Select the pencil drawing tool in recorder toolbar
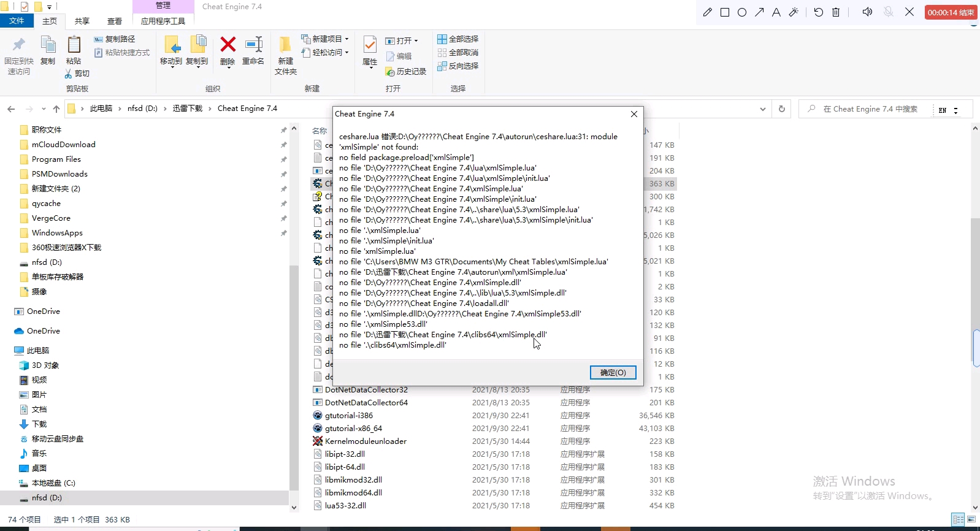Screen dimensions: 980x531 tap(707, 12)
